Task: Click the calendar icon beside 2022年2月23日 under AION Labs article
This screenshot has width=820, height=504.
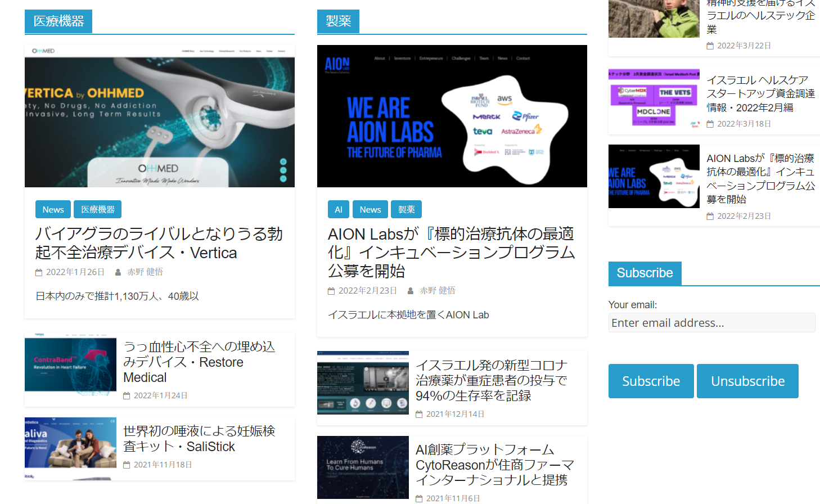Action: [331, 291]
